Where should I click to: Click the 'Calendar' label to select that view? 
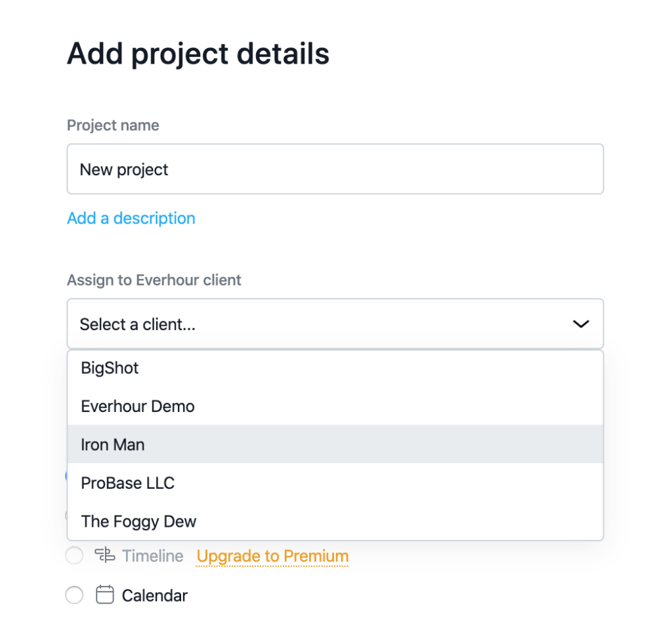tap(154, 594)
